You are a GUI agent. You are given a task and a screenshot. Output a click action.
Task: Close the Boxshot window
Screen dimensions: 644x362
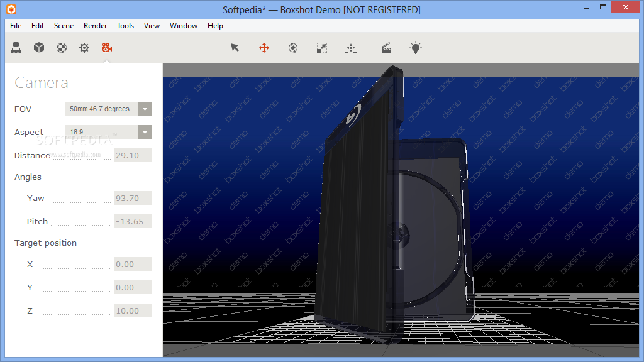(x=626, y=7)
